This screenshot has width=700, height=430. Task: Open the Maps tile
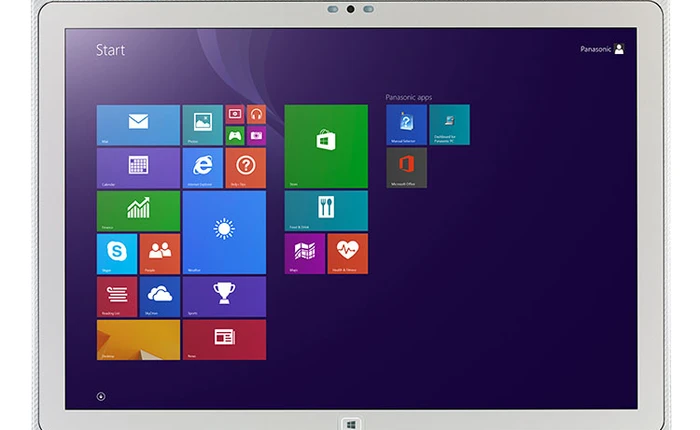point(305,254)
